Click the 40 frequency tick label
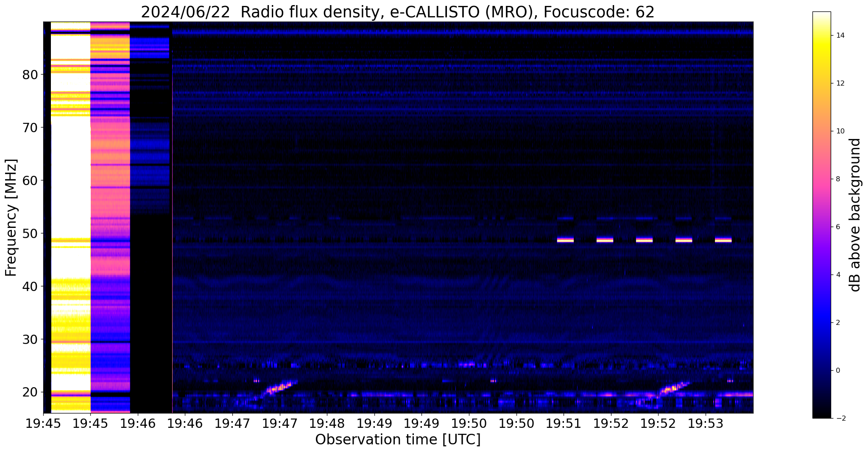This screenshot has height=452, width=868. click(30, 287)
